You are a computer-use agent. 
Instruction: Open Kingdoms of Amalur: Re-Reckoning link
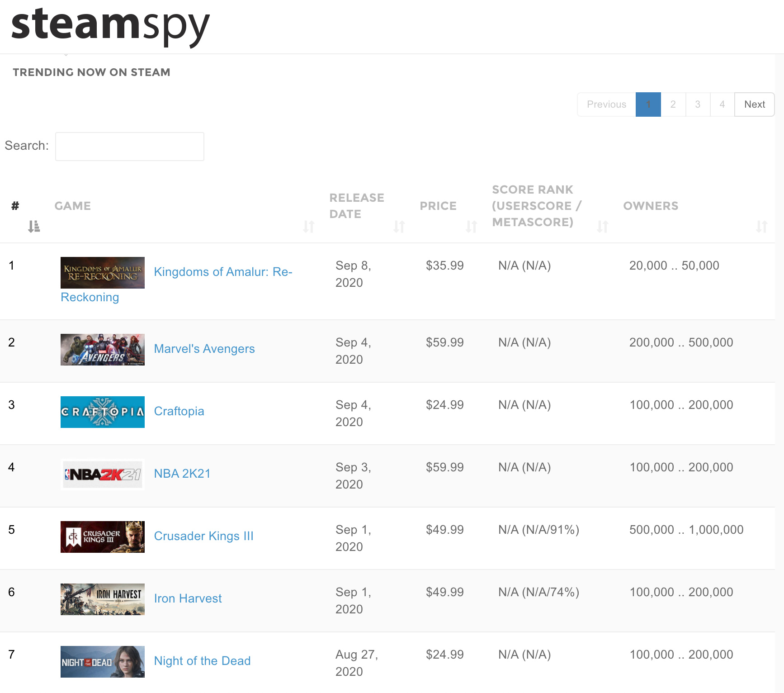coord(223,272)
